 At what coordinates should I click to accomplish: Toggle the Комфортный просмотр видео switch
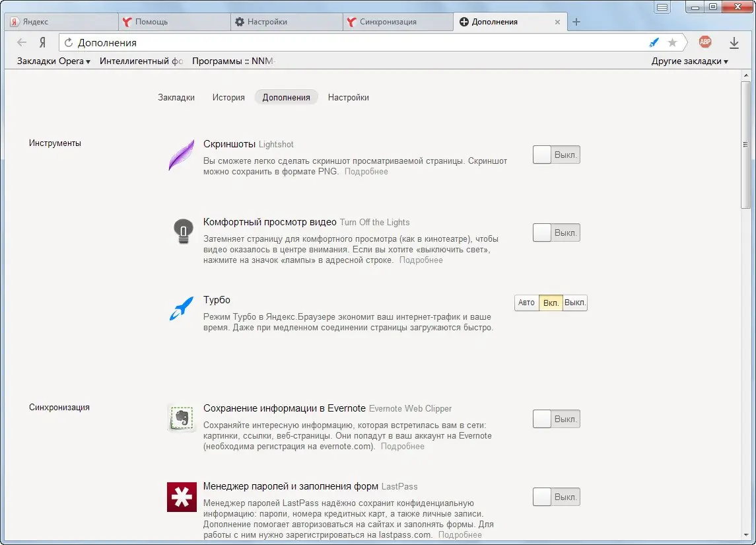557,233
